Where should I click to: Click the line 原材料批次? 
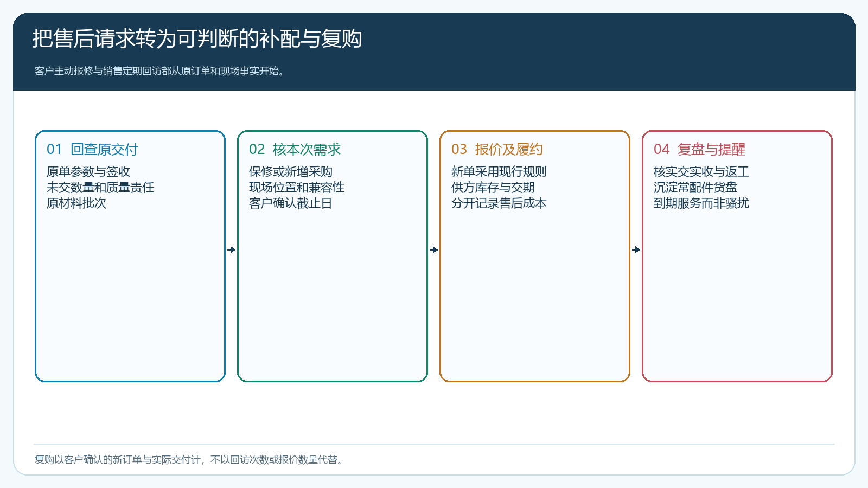tap(76, 203)
